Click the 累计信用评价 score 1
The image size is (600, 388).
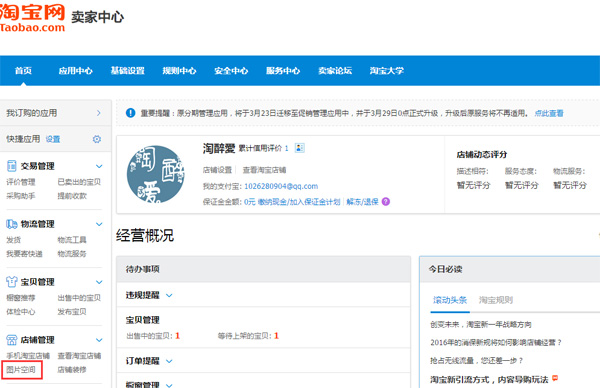[286, 148]
